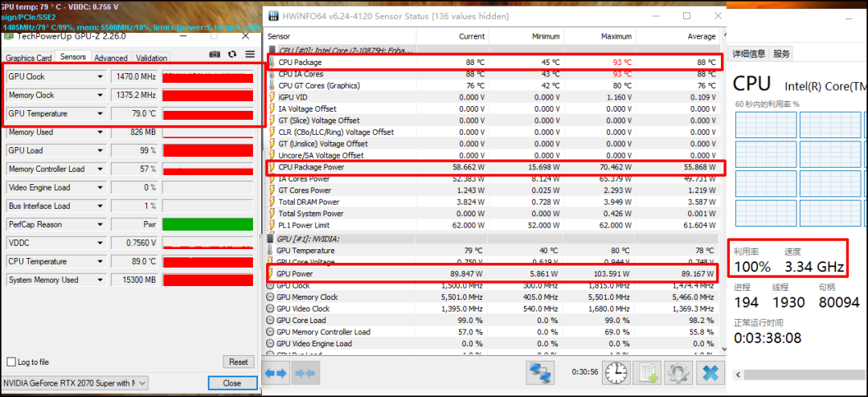
Task: Click the GPU Load red graph bar
Action: point(207,150)
